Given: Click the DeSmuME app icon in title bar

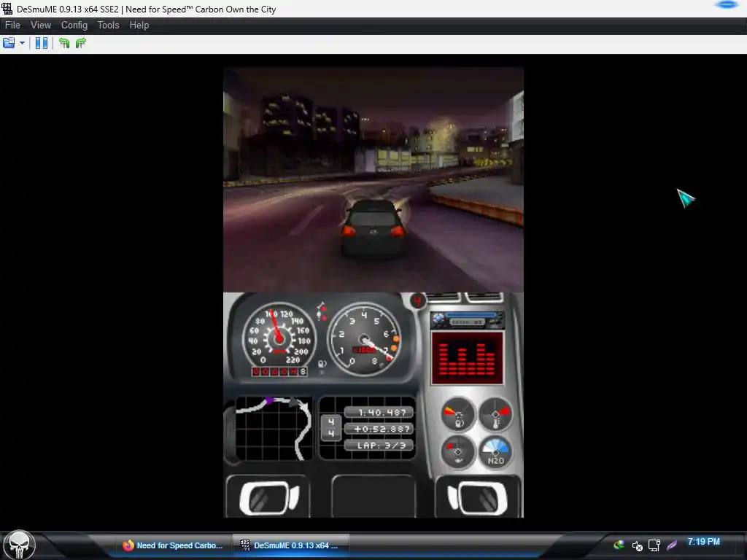Looking at the screenshot, I should (x=7, y=9).
